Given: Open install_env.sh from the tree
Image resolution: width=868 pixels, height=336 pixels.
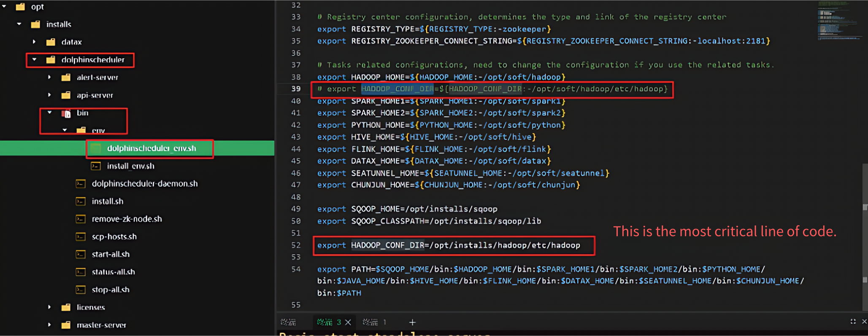Looking at the screenshot, I should tap(130, 166).
